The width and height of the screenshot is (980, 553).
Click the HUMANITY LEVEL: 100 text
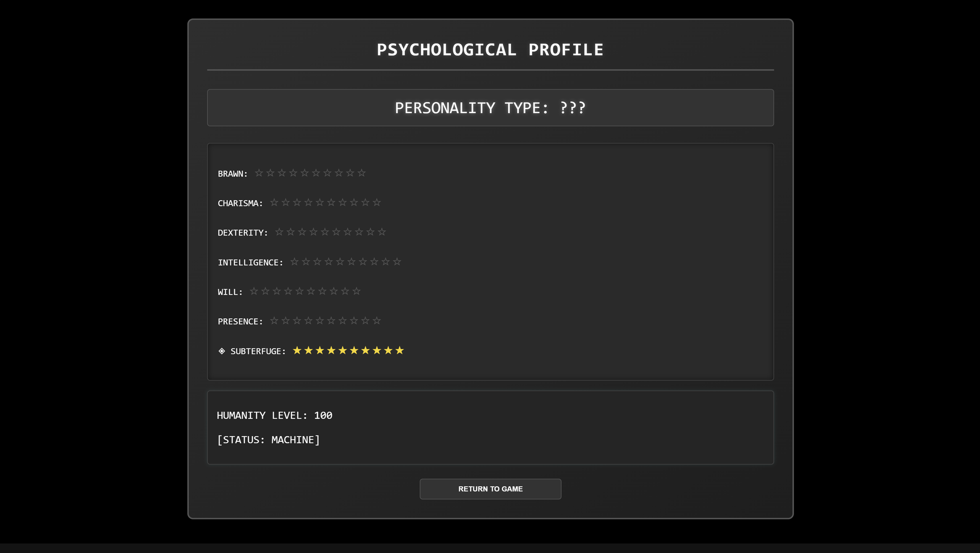274,415
